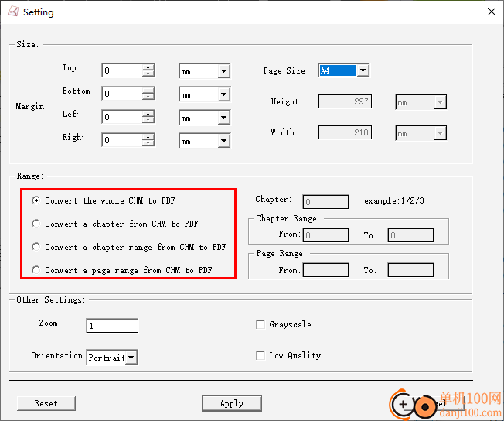Click the Width value field showing 210
The height and width of the screenshot is (421, 504).
click(345, 132)
